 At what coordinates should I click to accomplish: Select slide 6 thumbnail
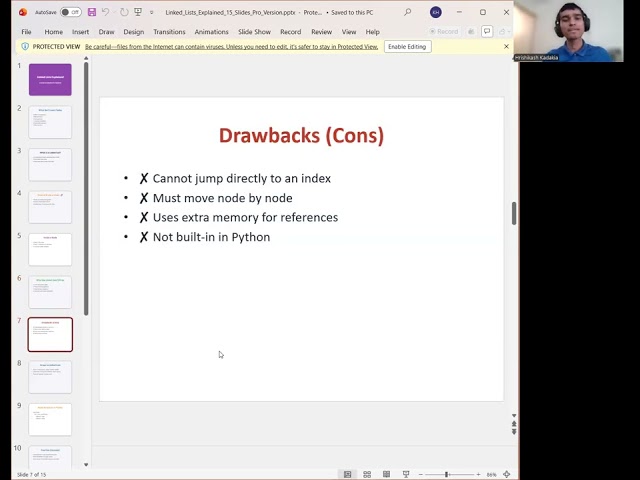(50, 292)
